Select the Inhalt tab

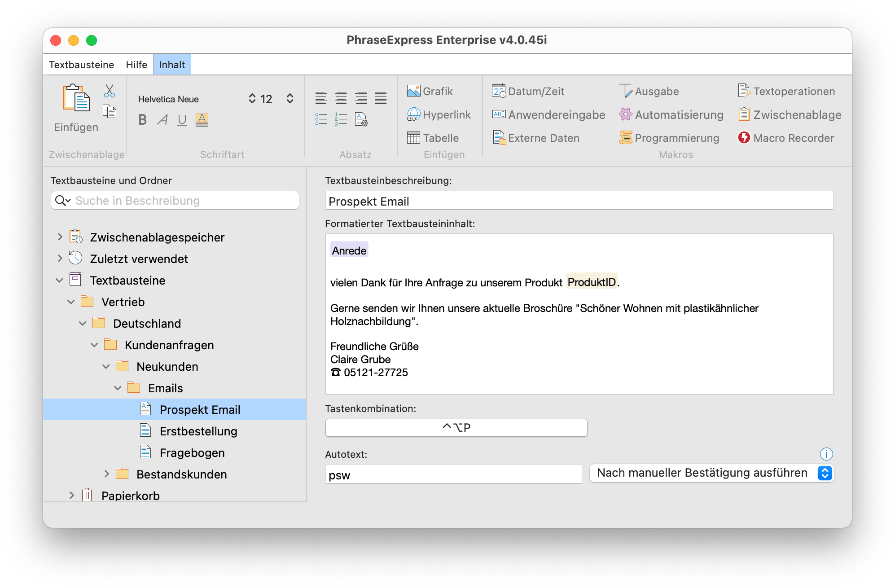click(172, 65)
